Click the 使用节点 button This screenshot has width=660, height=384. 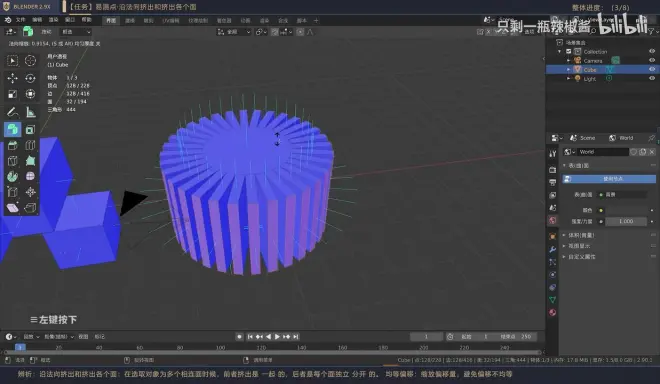[x=609, y=179]
